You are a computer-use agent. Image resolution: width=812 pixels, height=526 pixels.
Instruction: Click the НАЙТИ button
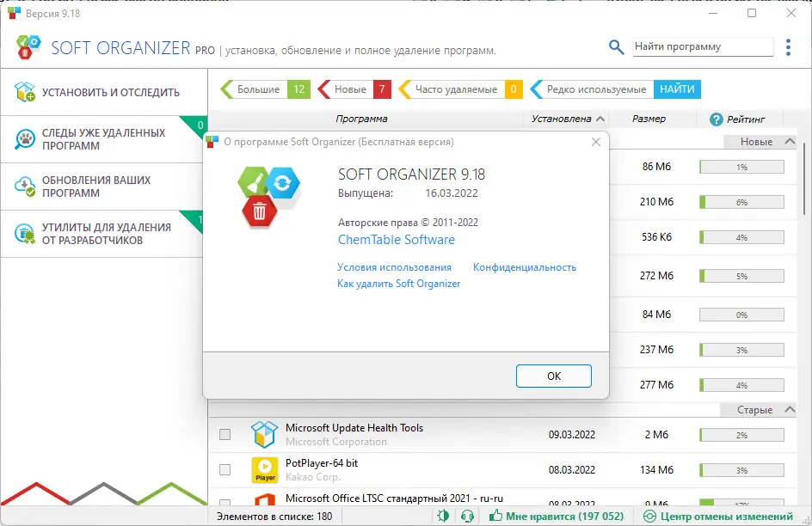click(x=677, y=89)
